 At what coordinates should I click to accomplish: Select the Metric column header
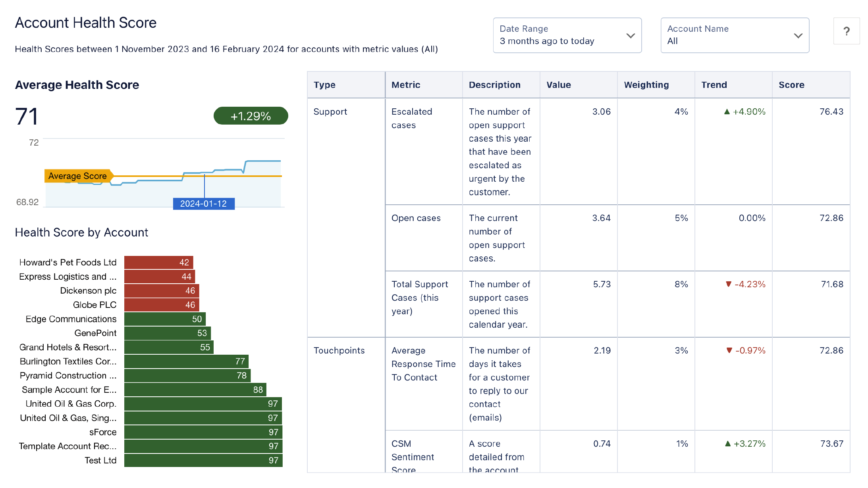[406, 85]
